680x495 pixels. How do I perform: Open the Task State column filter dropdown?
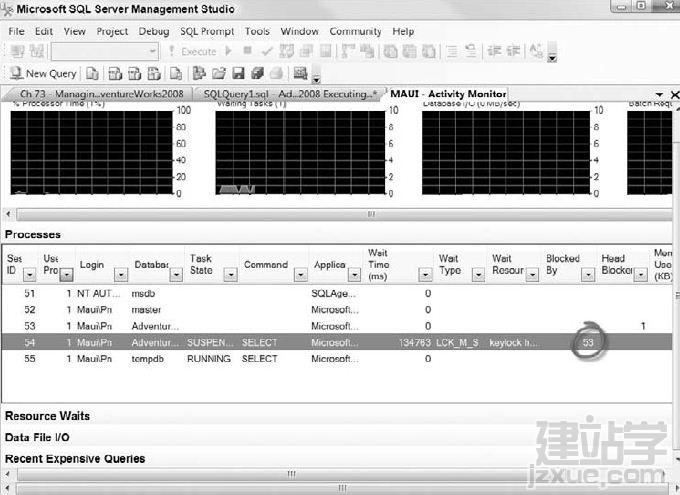coord(231,275)
